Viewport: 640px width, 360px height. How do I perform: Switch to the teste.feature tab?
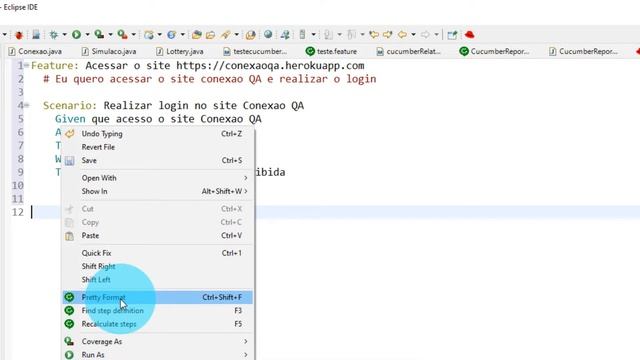(331, 51)
